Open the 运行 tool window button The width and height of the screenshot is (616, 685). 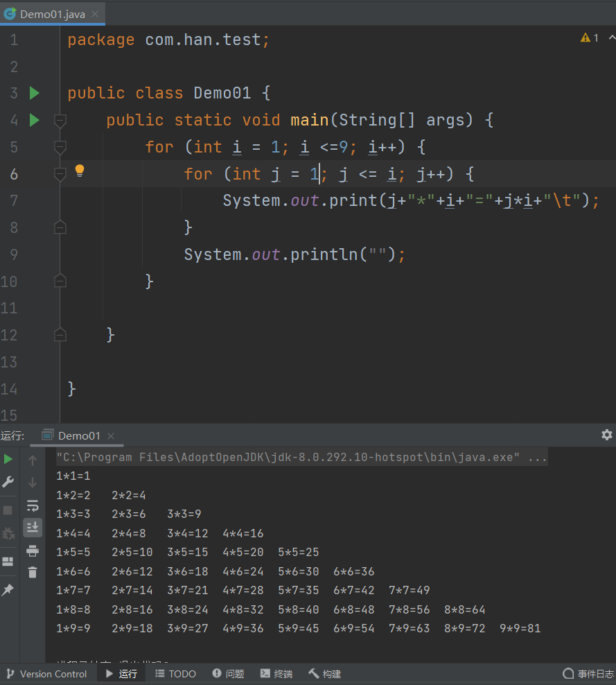click(x=122, y=674)
